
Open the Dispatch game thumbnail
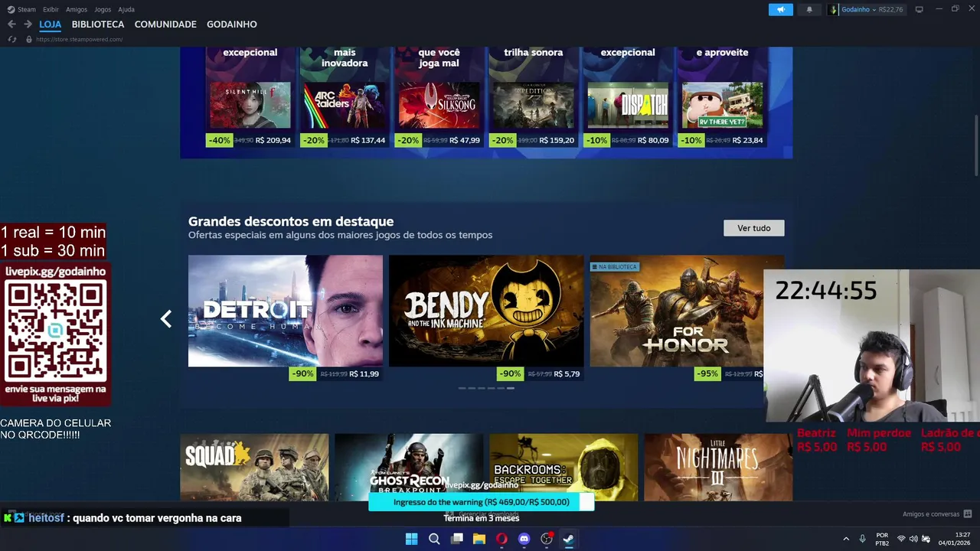pyautogui.click(x=628, y=105)
